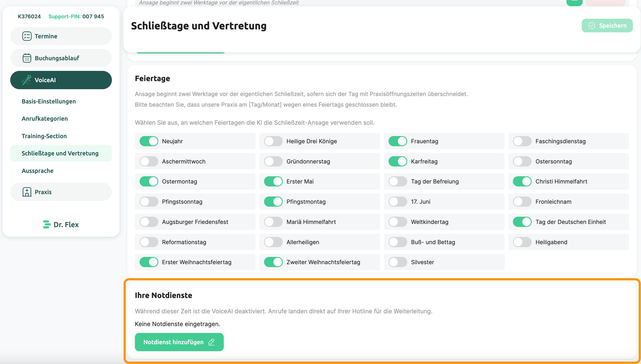Click the customer number K376024
The width and height of the screenshot is (641, 364).
click(x=29, y=17)
